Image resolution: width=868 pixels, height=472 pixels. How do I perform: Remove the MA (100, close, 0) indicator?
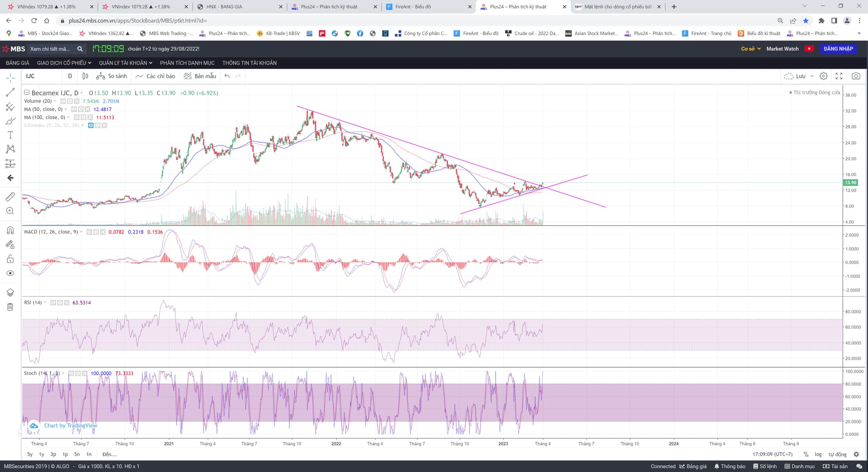point(90,117)
